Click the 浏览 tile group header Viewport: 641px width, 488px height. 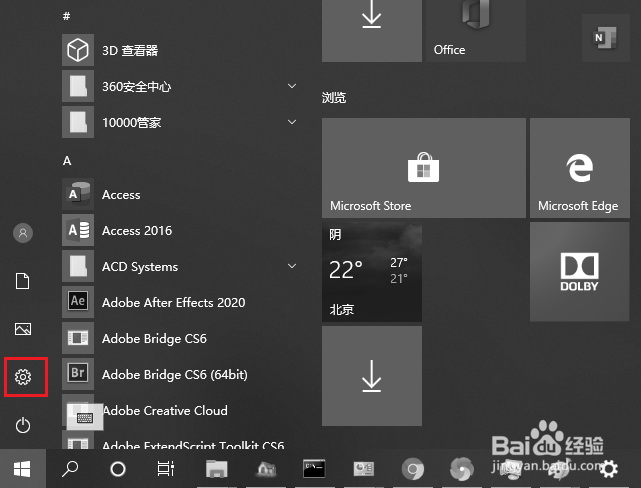[x=334, y=98]
